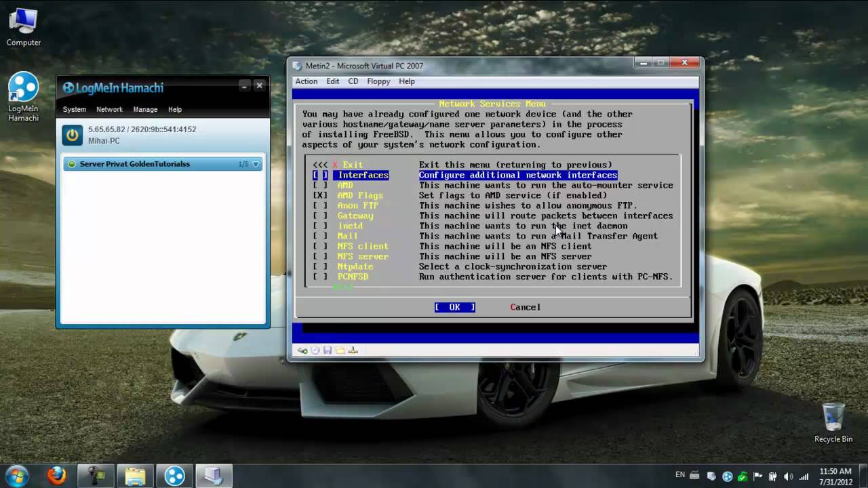Click 'Select a clock-synchronization server' text
This screenshot has width=868, height=488.
(513, 266)
